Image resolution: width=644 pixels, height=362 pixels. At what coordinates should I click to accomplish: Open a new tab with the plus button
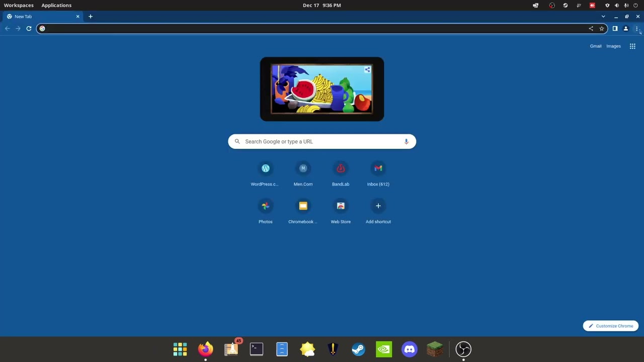pyautogui.click(x=91, y=17)
